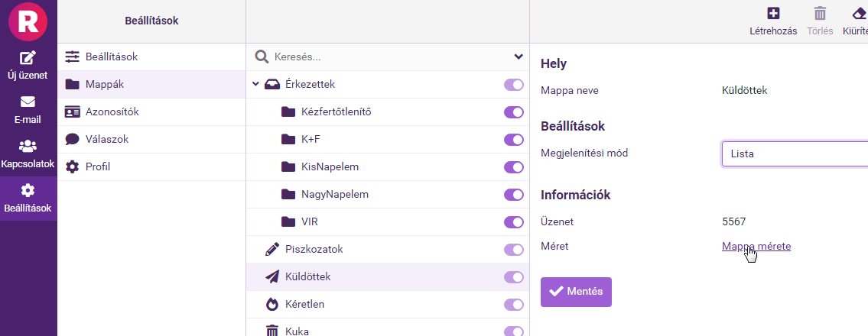Click the Roundcube logo icon
Screen dimensions: 868x336
(28, 21)
